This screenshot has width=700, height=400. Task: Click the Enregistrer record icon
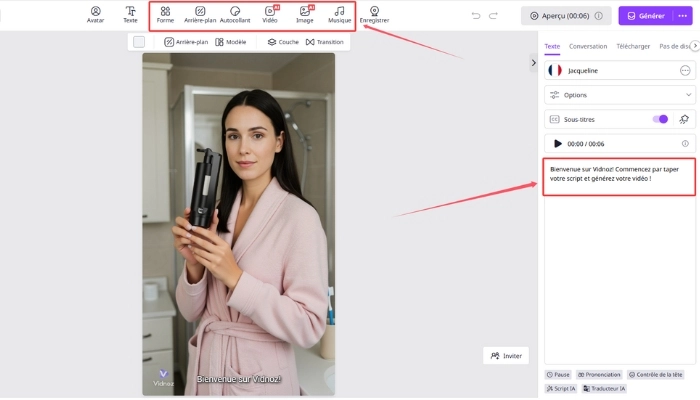[374, 14]
